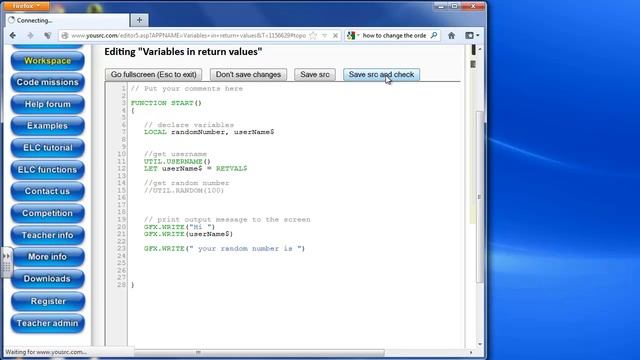Click the page scroll up arrow
This screenshot has height=360, width=640.
[480, 49]
